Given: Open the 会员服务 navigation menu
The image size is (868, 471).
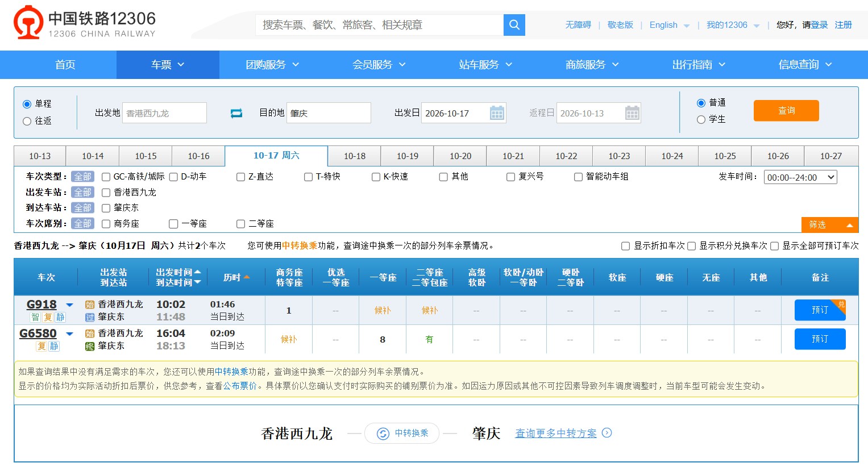Looking at the screenshot, I should click(x=379, y=65).
